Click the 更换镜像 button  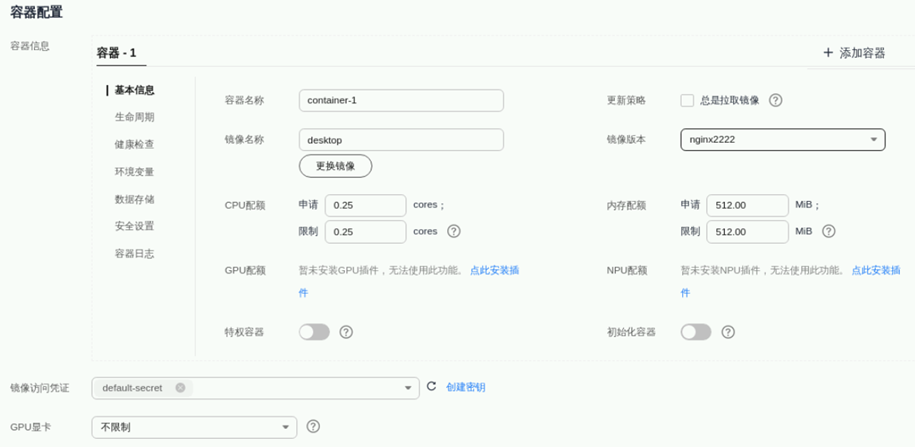(x=335, y=166)
